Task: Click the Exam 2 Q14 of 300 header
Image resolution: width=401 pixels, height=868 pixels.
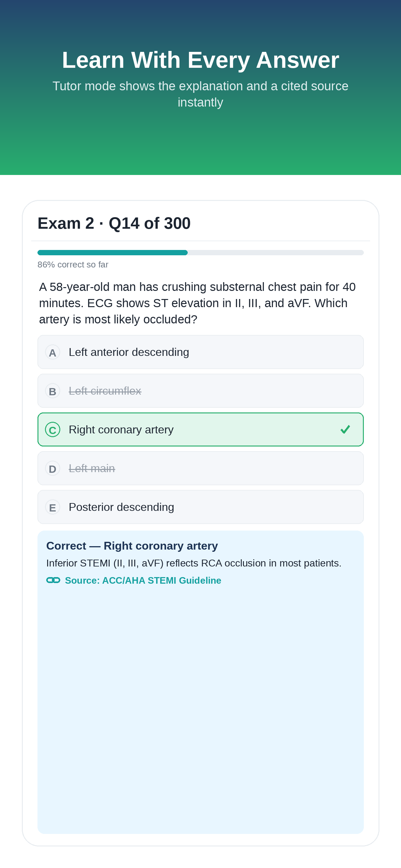Action: tap(114, 223)
